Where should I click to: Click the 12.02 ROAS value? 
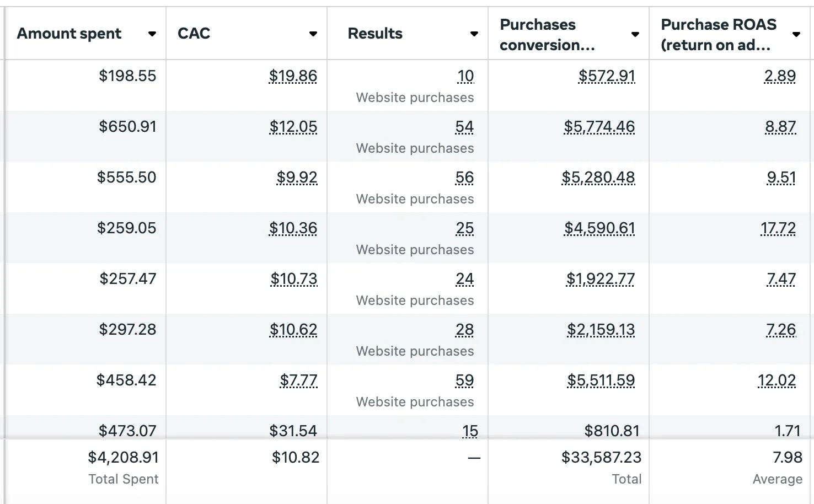[776, 380]
